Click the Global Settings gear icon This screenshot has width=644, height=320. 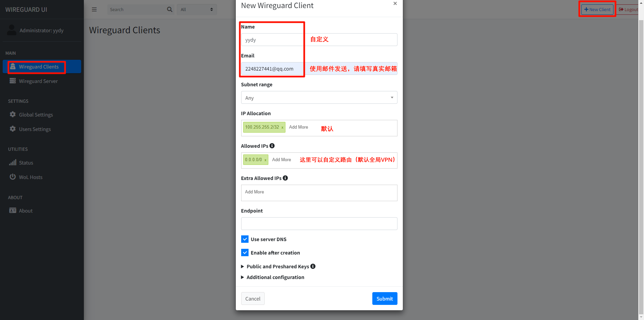(x=13, y=114)
